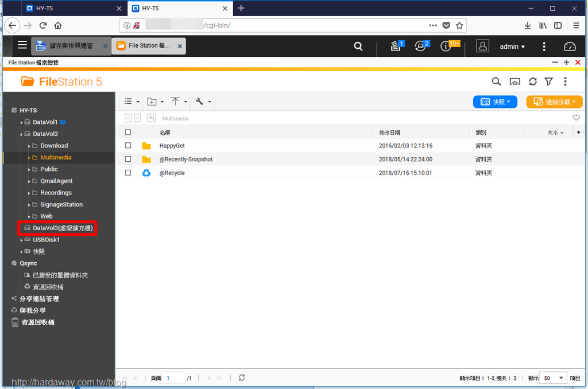Image resolution: width=588 pixels, height=389 pixels.
Task: Open the HappyGet folder name
Action: pos(172,145)
